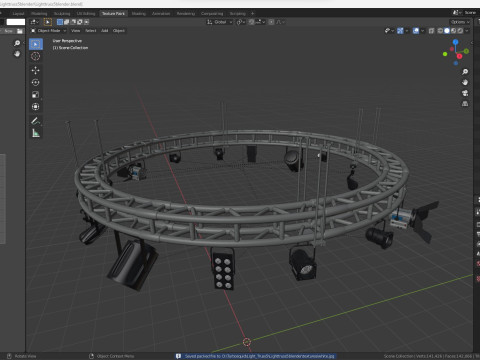Open Options dropdown
This screenshot has height=360, width=480.
coord(460,22)
